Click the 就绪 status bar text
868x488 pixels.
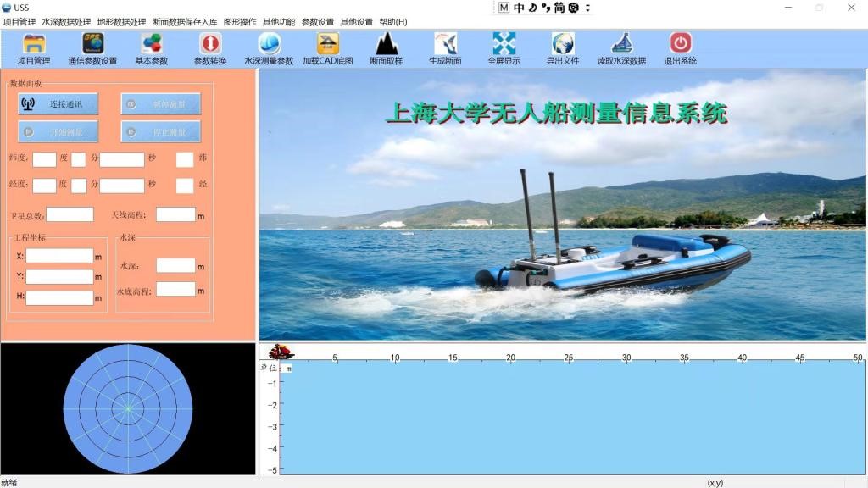[9, 482]
